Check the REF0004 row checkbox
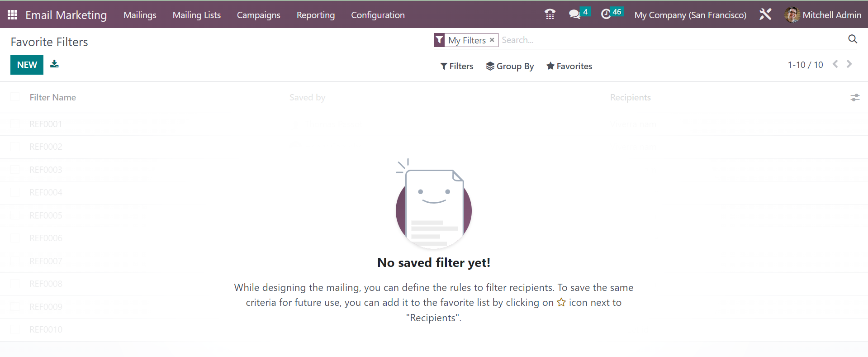The height and width of the screenshot is (357, 868). [x=15, y=192]
